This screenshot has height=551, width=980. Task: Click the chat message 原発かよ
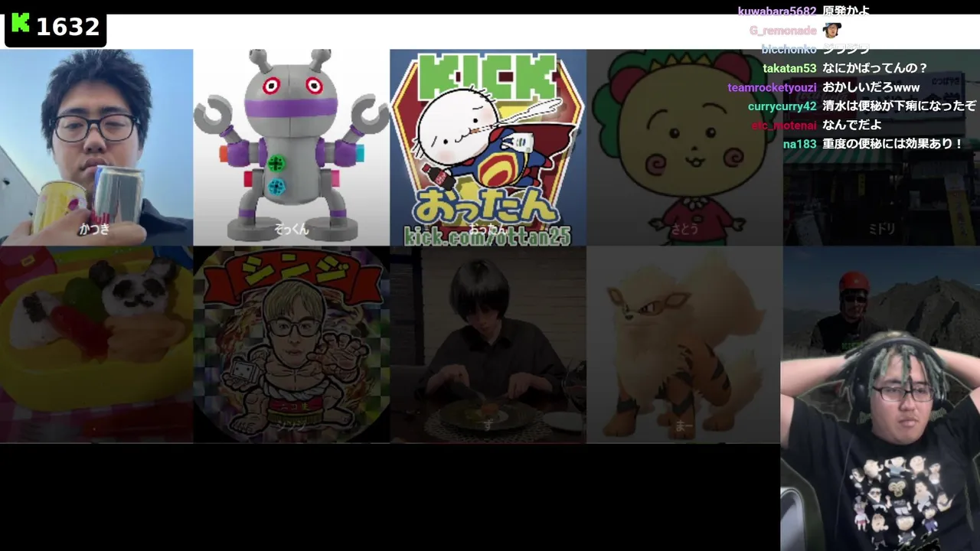846,11
